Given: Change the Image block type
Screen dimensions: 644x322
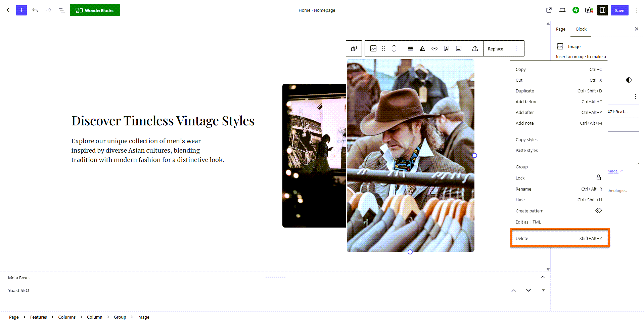Looking at the screenshot, I should point(373,48).
